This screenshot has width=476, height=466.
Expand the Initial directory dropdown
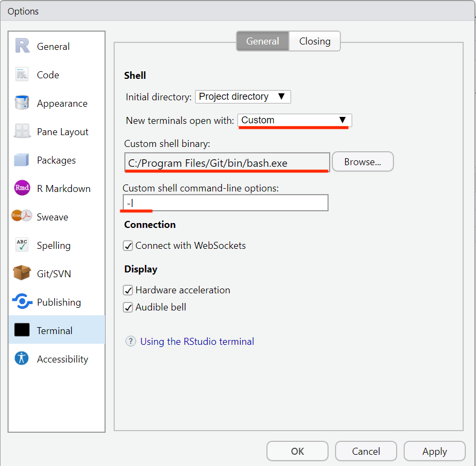[242, 97]
